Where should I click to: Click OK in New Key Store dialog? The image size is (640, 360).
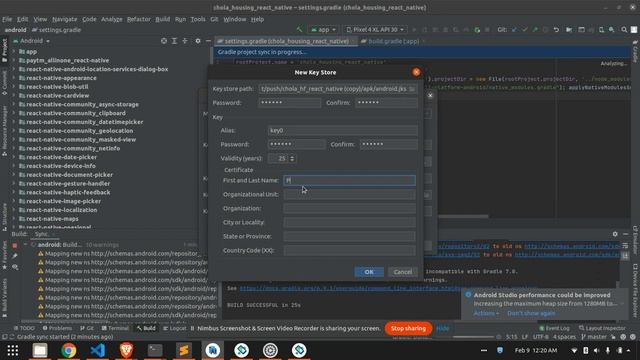point(369,272)
